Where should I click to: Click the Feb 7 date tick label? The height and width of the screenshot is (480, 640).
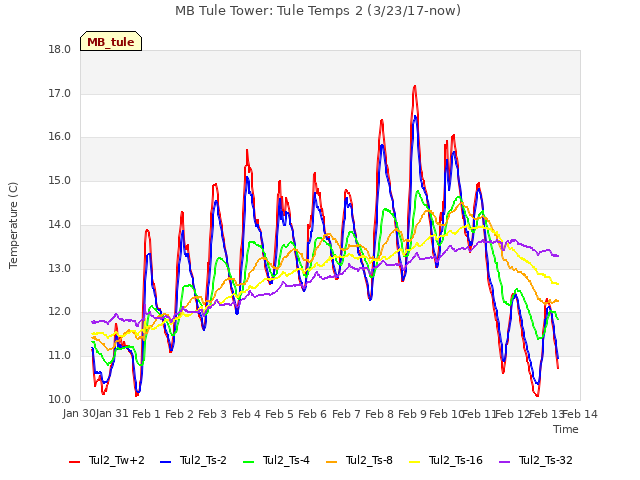346,414
